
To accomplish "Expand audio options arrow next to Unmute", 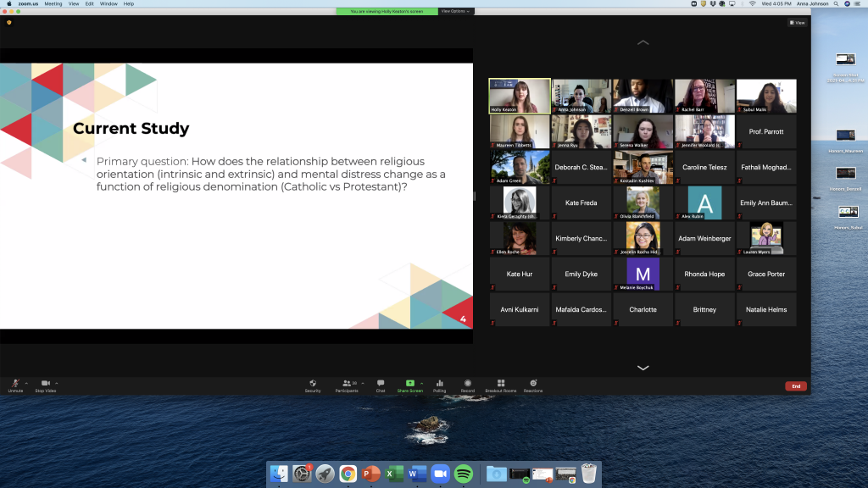I will point(26,382).
